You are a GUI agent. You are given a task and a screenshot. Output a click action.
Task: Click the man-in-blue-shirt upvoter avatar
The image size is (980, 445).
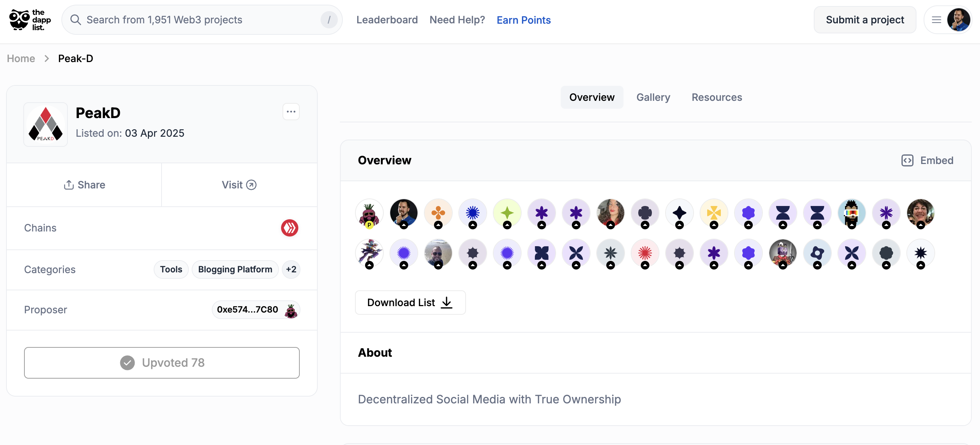(403, 213)
